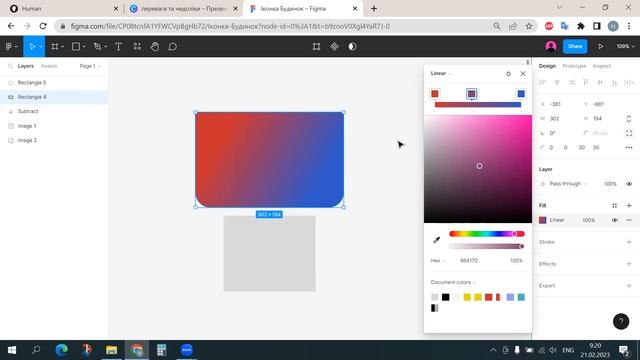The height and width of the screenshot is (360, 640).
Task: Close the Linear gradient picker panel
Action: point(523,73)
